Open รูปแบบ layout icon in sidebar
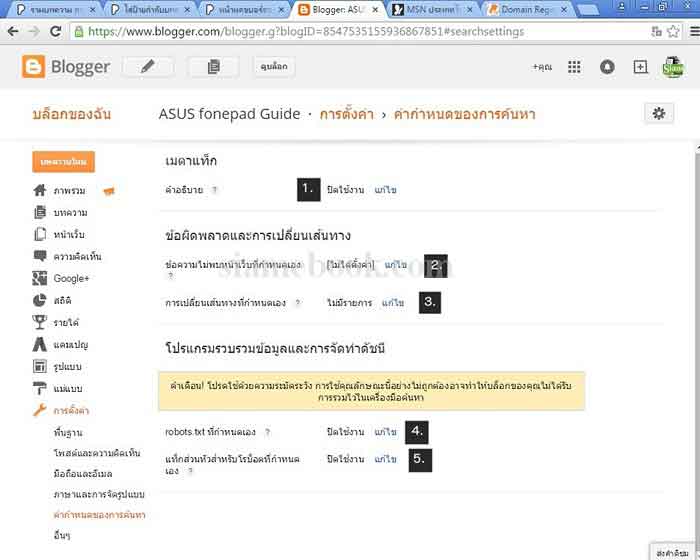 [x=40, y=366]
